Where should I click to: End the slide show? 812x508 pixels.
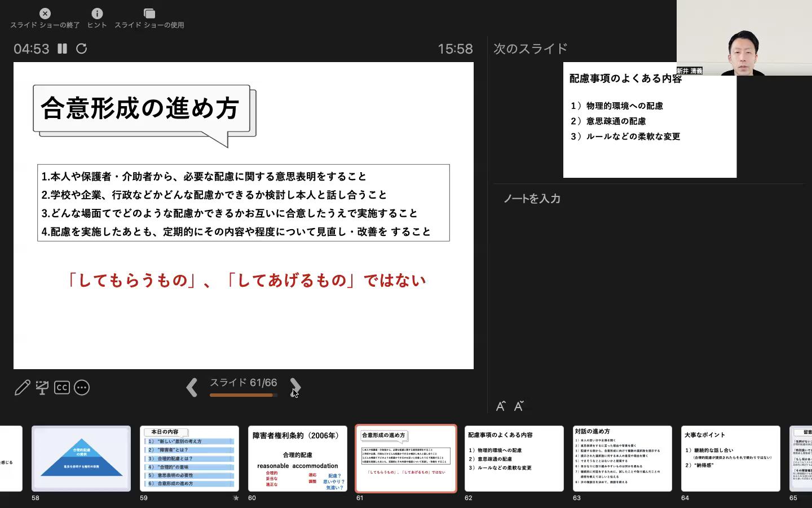[45, 14]
